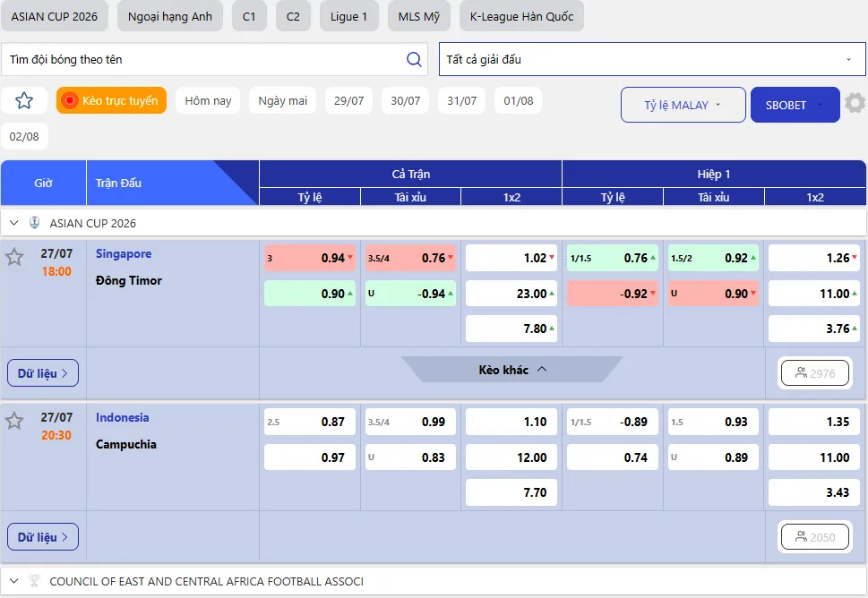Open Dữ liệu for Singapore match
Viewport: 868px width, 598px height.
click(x=43, y=372)
